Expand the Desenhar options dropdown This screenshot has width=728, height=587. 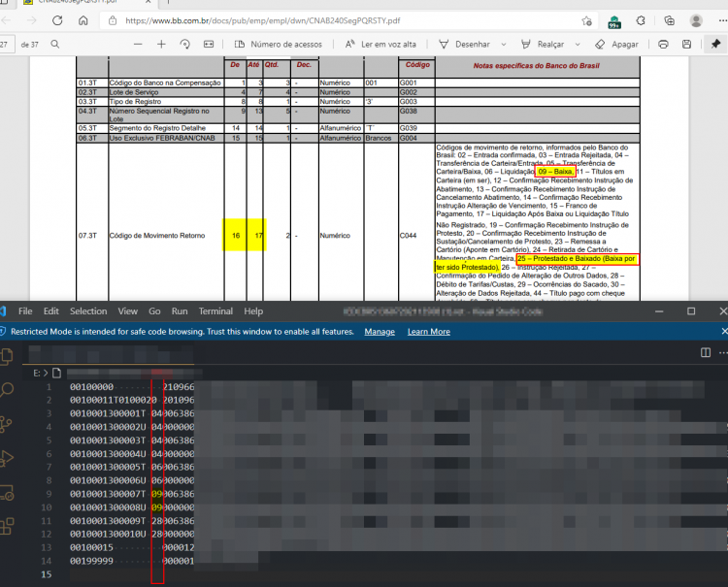click(x=503, y=45)
